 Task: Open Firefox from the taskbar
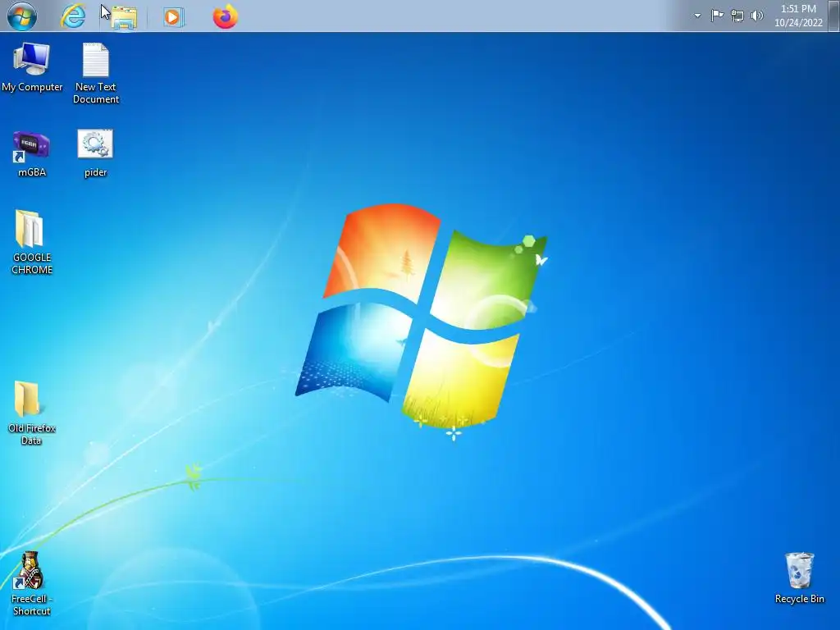tap(225, 16)
